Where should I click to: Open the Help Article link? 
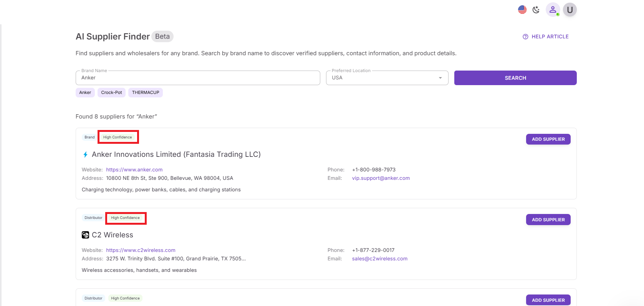546,36
